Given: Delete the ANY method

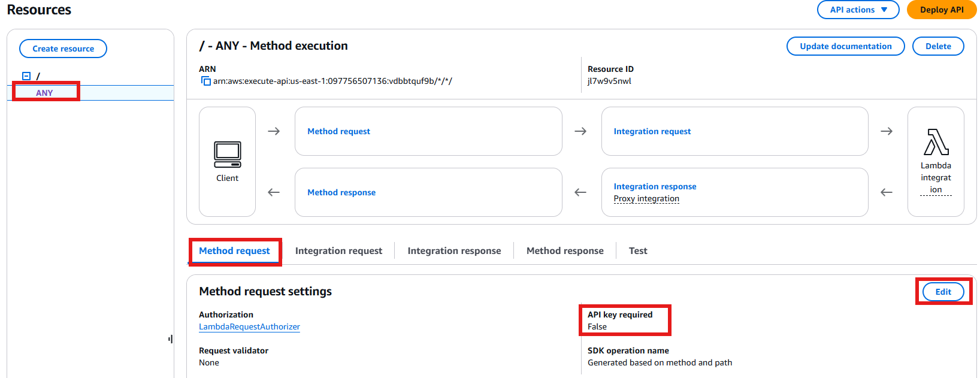Looking at the screenshot, I should (937, 46).
